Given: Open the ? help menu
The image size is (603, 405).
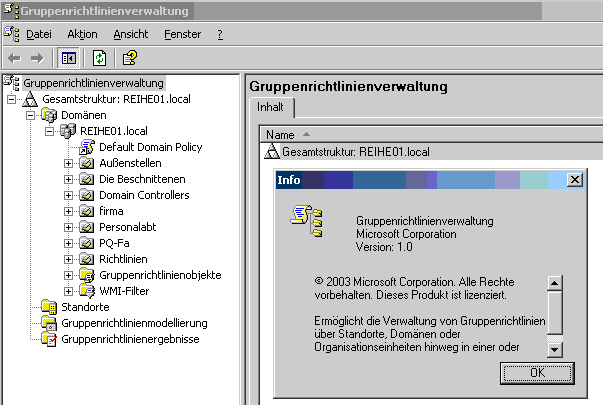Looking at the screenshot, I should pos(220,34).
